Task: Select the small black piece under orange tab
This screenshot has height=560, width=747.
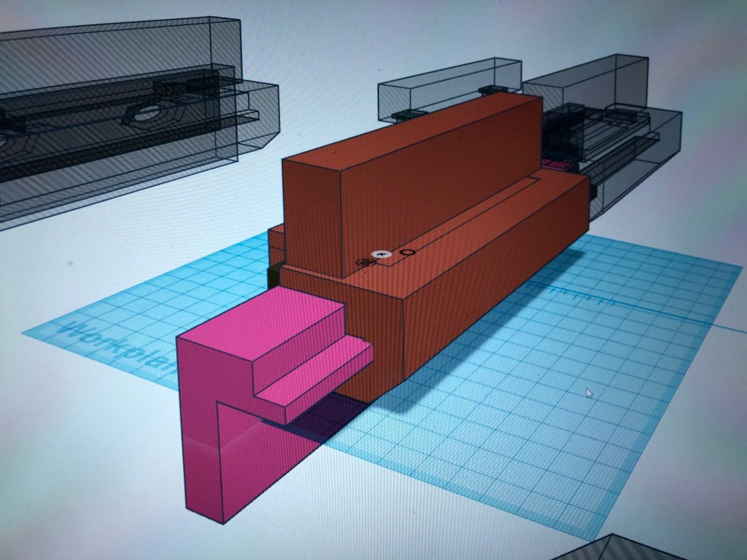Action: point(274,276)
